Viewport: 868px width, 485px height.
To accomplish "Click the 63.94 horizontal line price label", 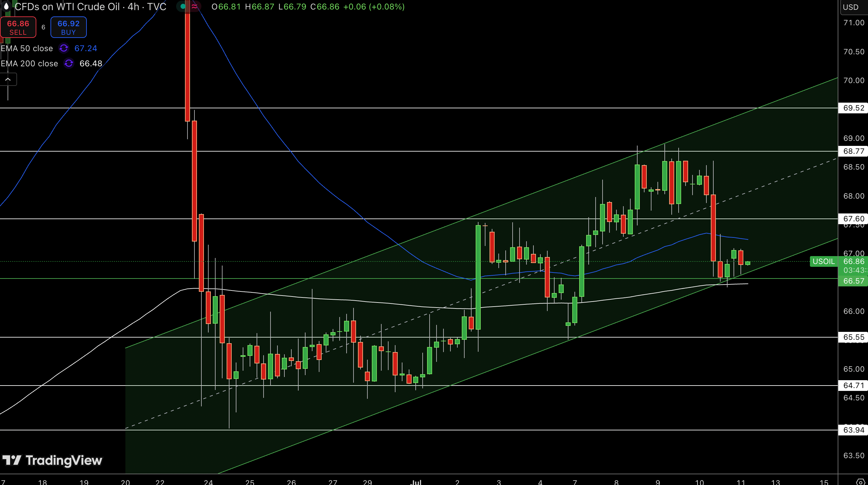I will [x=853, y=430].
